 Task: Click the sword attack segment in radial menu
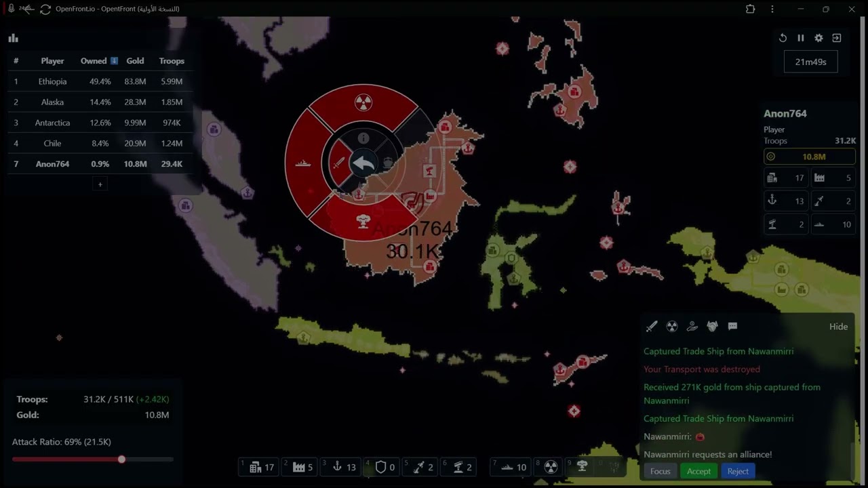(338, 163)
